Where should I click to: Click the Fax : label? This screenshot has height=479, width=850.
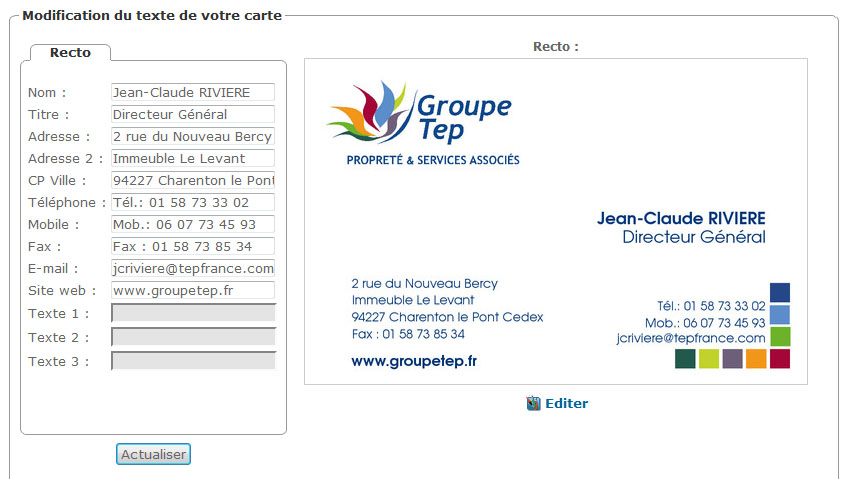click(44, 247)
